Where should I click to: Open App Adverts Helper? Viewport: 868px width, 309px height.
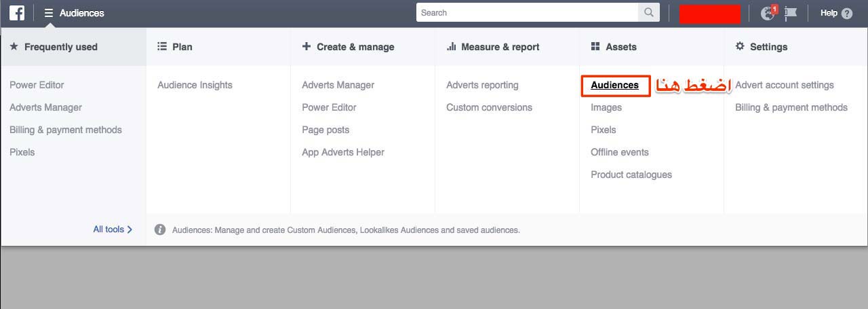coord(343,152)
